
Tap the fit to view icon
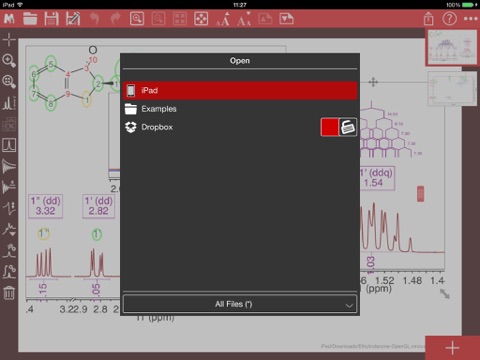tap(201, 19)
